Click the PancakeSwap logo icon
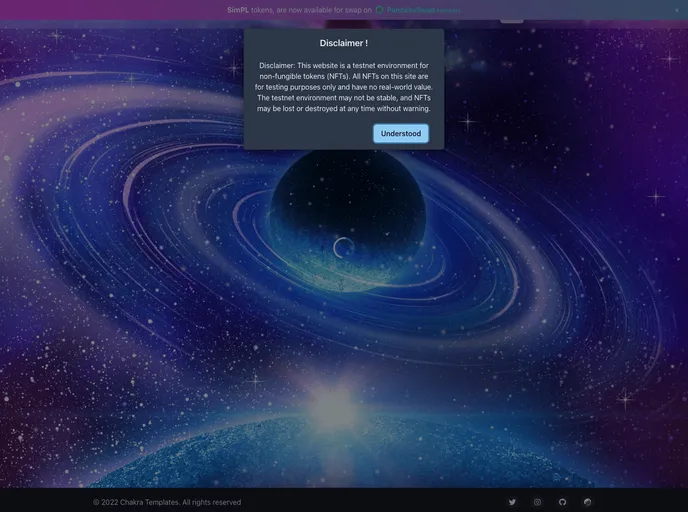The width and height of the screenshot is (688, 512). tap(380, 10)
